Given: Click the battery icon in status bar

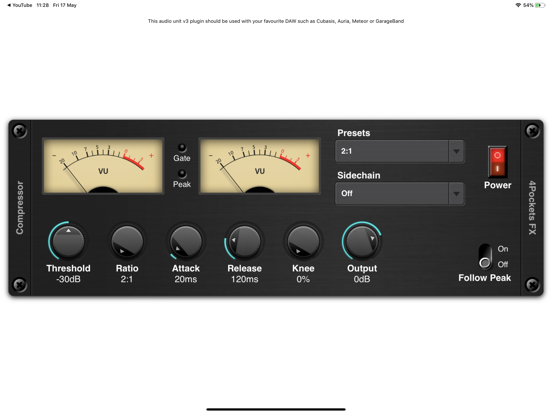Looking at the screenshot, I should click(540, 5).
